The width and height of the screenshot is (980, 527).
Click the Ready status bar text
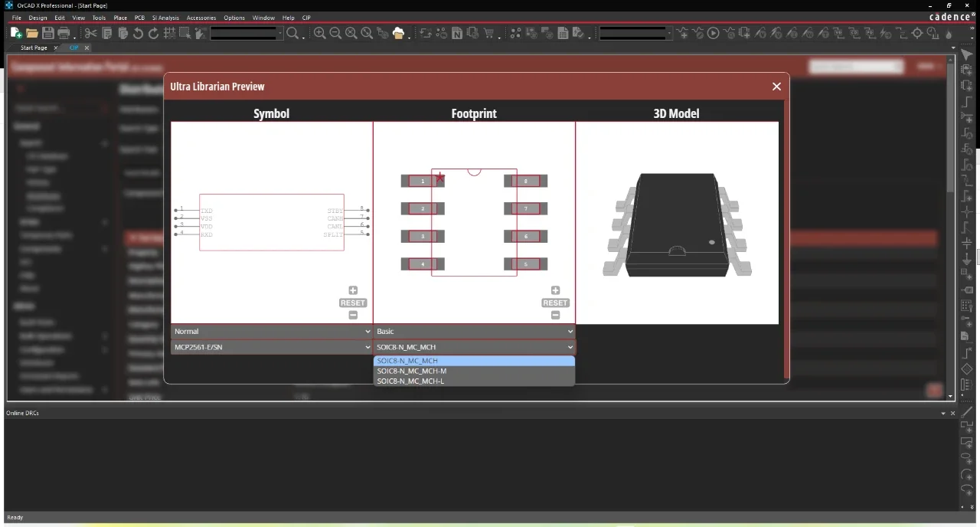(15, 517)
